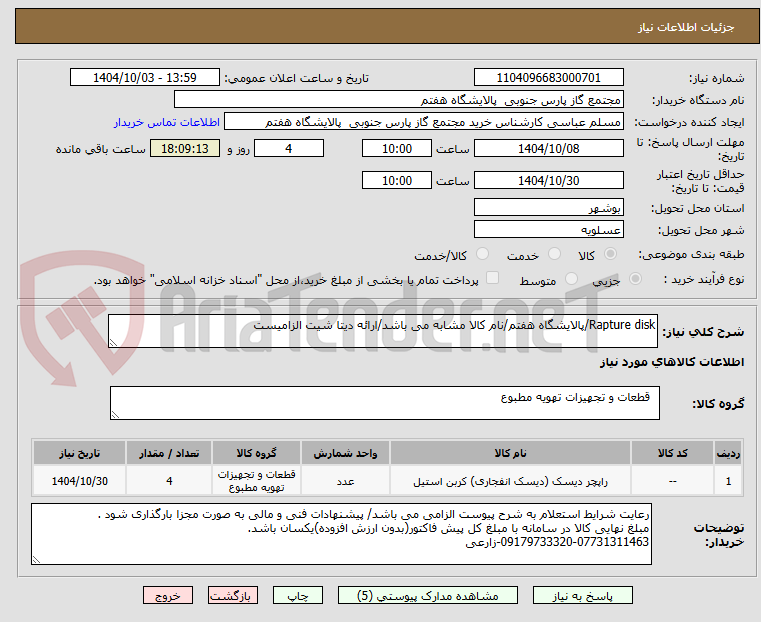This screenshot has width=761, height=622.
Task: Click the عدد unit cell
Action: point(345,481)
